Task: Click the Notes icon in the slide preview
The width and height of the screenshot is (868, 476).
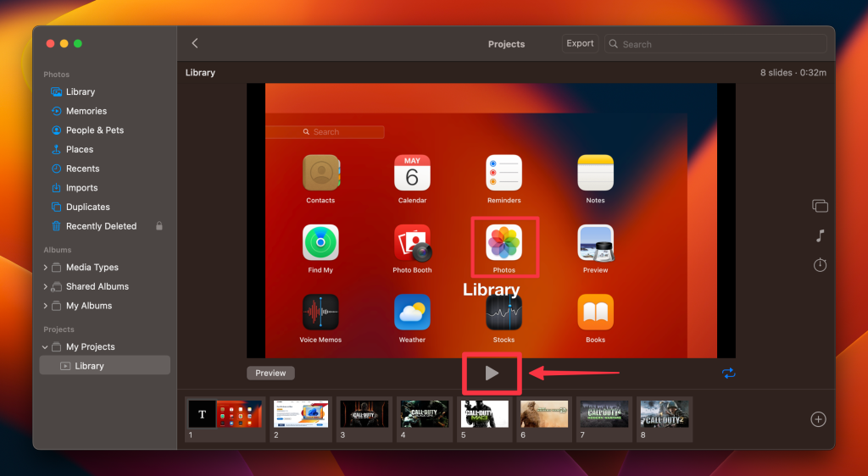Action: 596,173
